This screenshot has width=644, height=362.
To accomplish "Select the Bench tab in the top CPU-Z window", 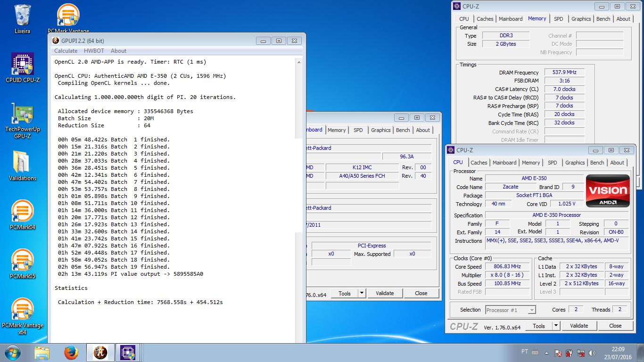I will coord(603,19).
